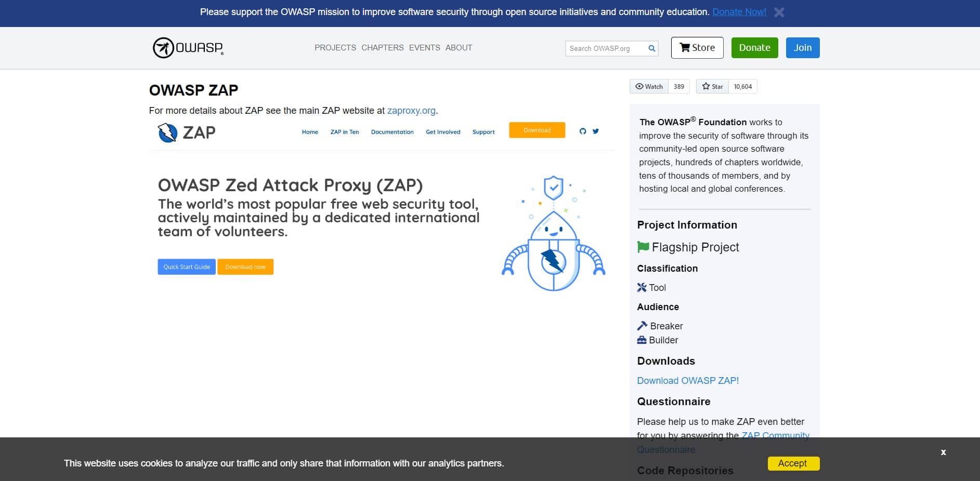The image size is (980, 481).
Task: Accept the cookie notice
Action: tap(793, 463)
